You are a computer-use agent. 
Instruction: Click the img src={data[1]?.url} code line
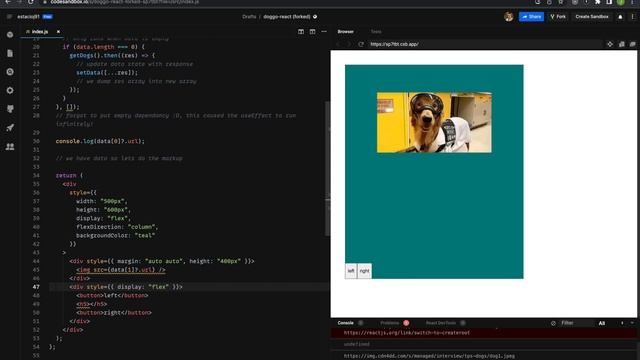[121, 270]
